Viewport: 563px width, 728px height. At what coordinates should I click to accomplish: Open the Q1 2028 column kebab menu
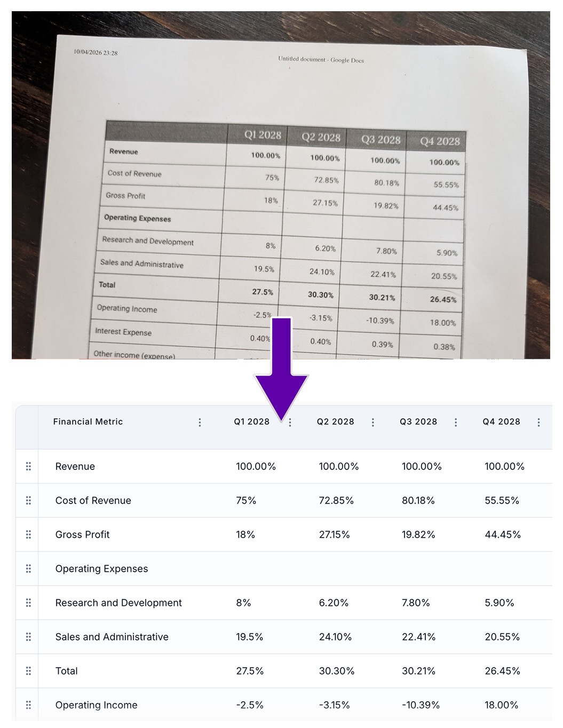pos(290,422)
